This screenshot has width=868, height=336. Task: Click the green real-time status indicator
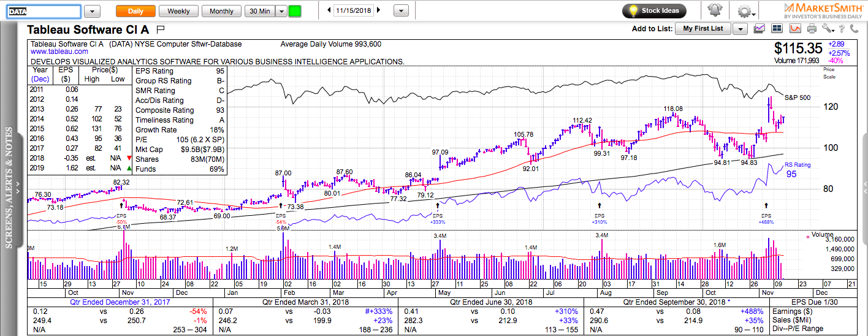295,11
